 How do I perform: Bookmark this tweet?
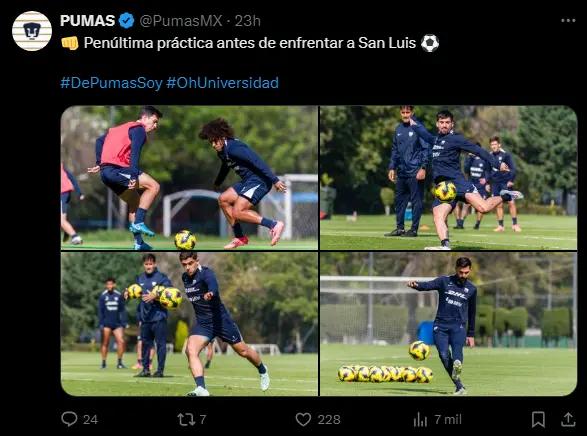coord(538,419)
